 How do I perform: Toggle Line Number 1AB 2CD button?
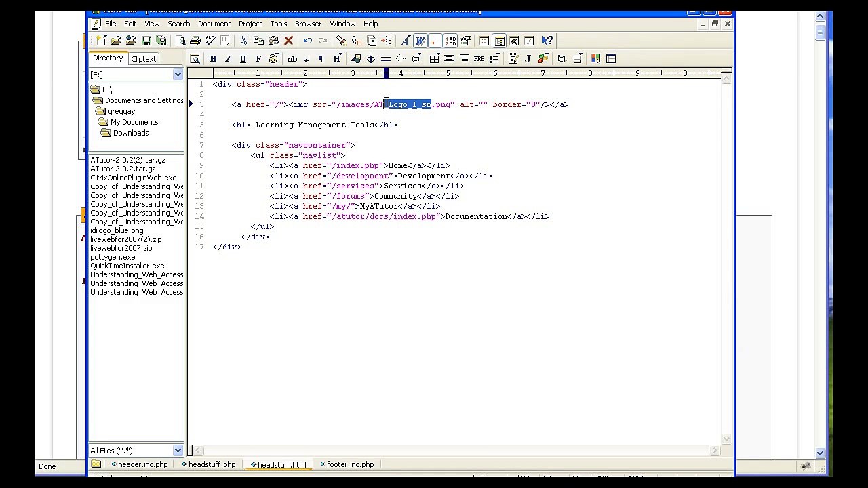(451, 41)
